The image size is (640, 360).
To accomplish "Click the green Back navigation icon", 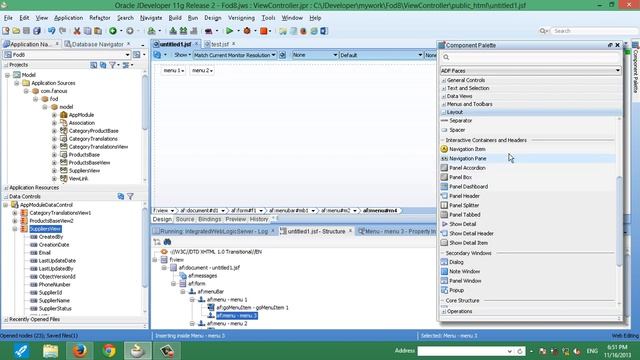I will (x=113, y=31).
